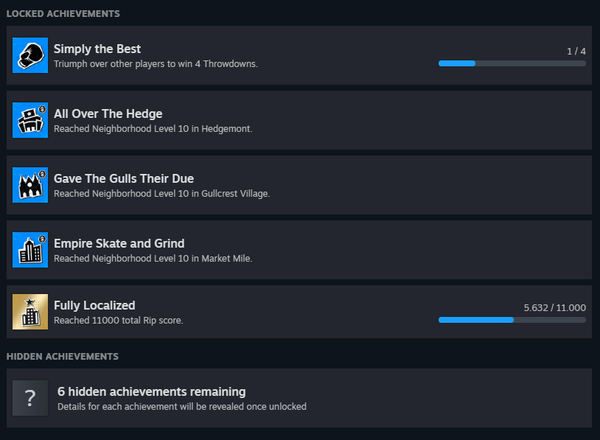
Task: Click the All Over The Hedge house icon
Action: [x=30, y=120]
